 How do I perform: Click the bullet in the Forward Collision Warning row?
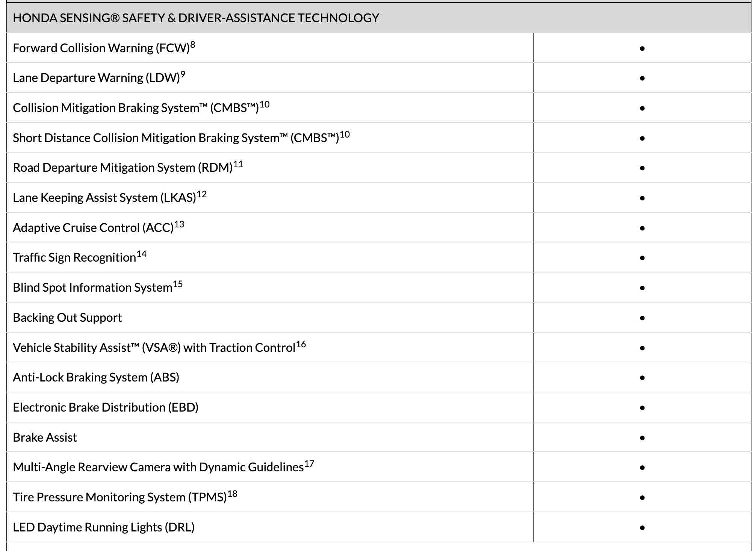click(x=642, y=48)
